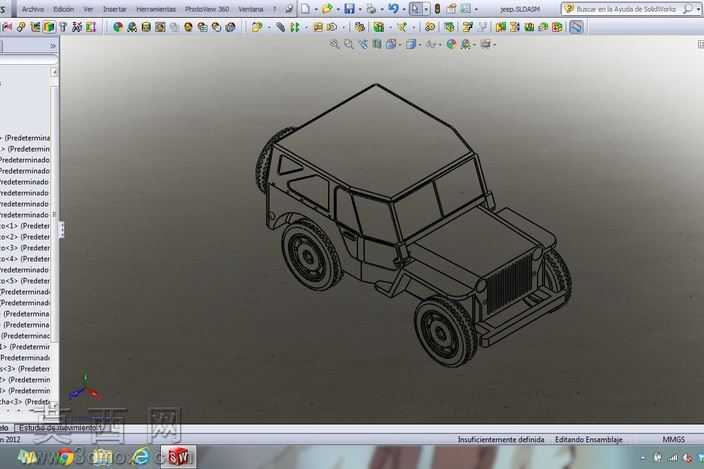Viewport: 704px width, 469px height.
Task: Click the Linear Component Pattern green icon
Action: (x=295, y=27)
